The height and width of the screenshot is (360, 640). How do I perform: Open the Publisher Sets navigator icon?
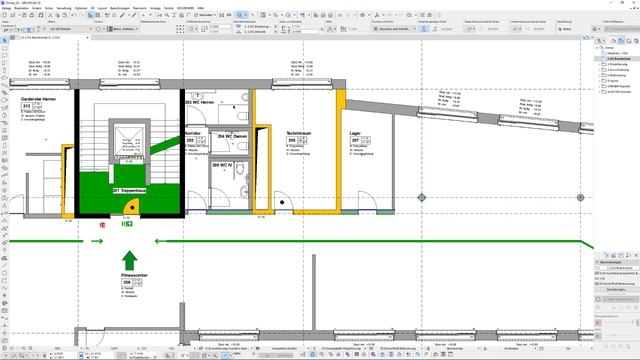click(636, 41)
